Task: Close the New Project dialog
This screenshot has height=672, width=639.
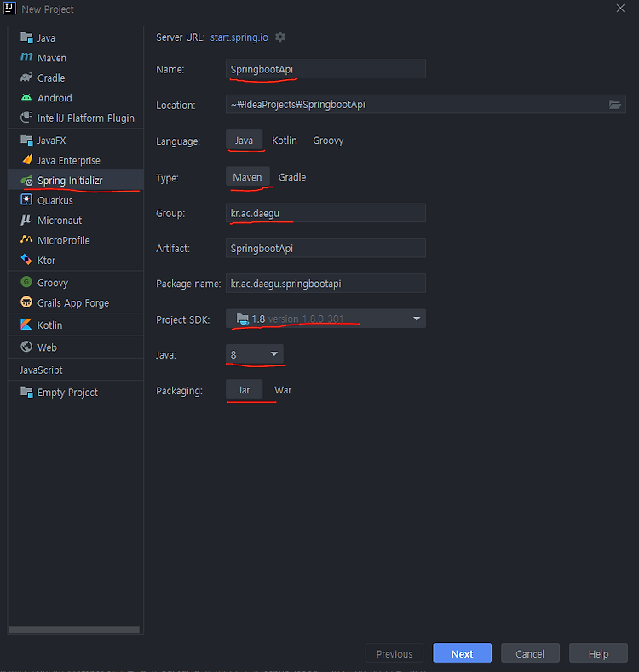Action: click(x=620, y=9)
